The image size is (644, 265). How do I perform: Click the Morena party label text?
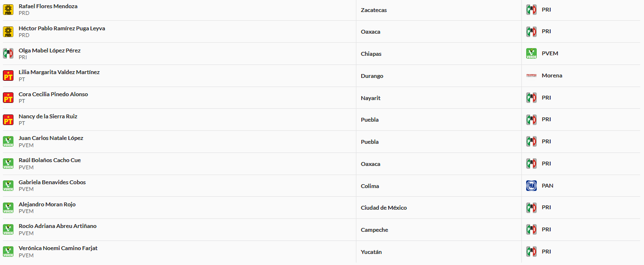552,76
